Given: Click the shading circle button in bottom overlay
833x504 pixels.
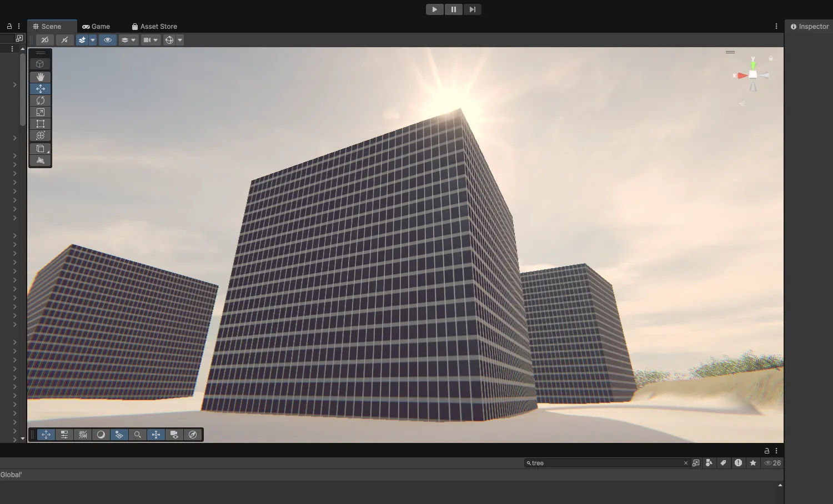Looking at the screenshot, I should 101,435.
